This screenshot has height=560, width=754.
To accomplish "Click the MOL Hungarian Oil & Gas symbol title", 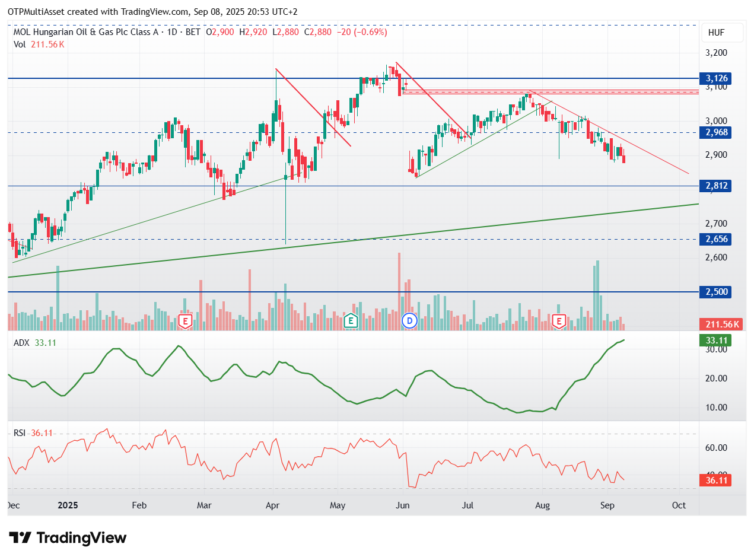I will click(x=86, y=32).
